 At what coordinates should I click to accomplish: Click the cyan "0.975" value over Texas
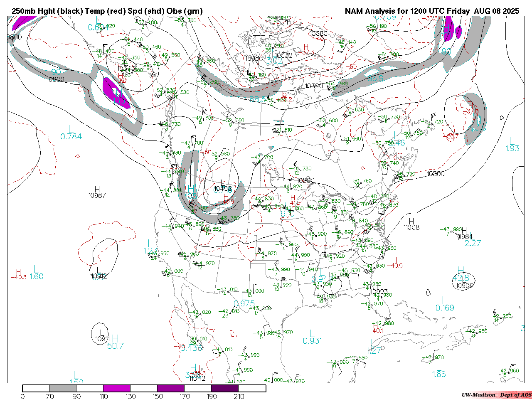[244, 303]
